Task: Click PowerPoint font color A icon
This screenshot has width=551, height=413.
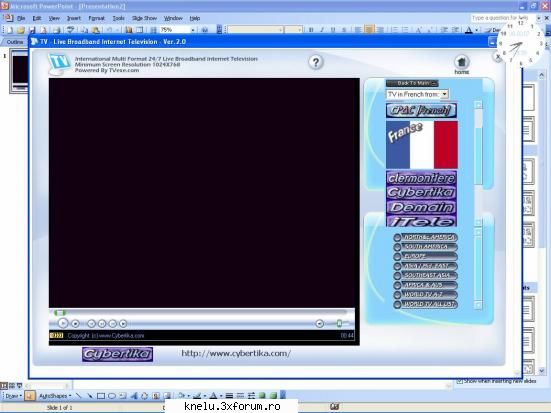Action: pyautogui.click(x=468, y=30)
